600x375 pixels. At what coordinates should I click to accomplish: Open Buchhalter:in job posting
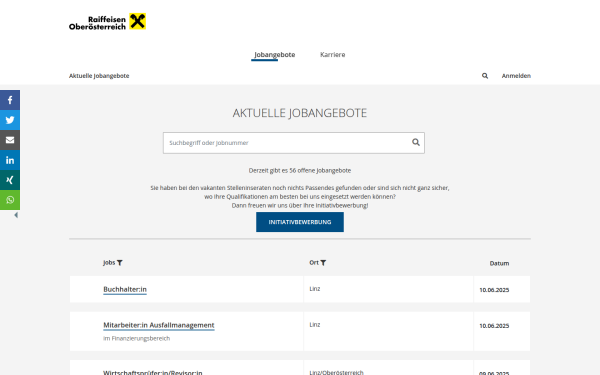[125, 289]
